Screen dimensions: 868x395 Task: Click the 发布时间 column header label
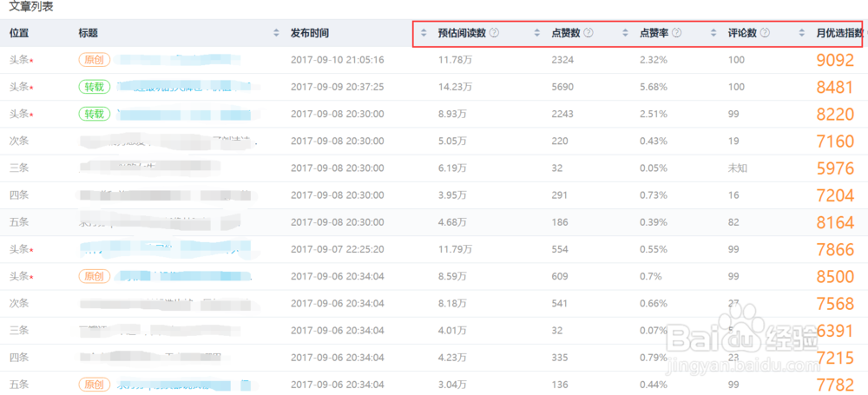(310, 33)
